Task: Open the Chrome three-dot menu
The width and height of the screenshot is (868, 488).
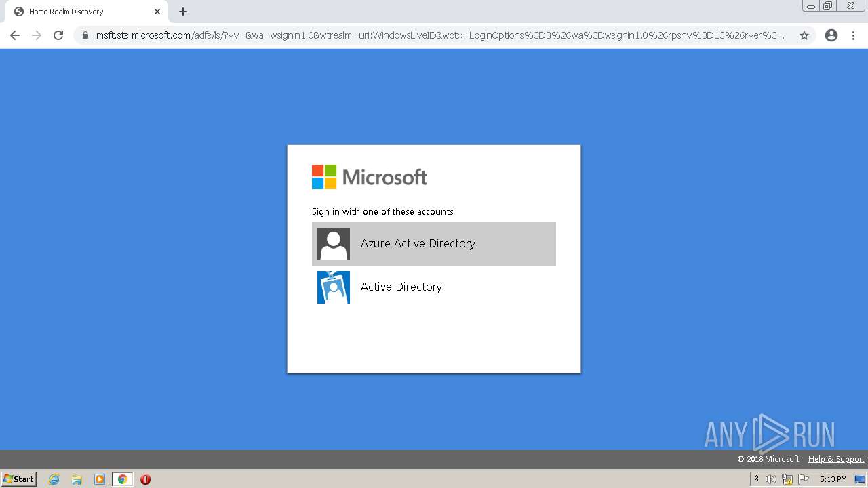Action: tap(854, 35)
